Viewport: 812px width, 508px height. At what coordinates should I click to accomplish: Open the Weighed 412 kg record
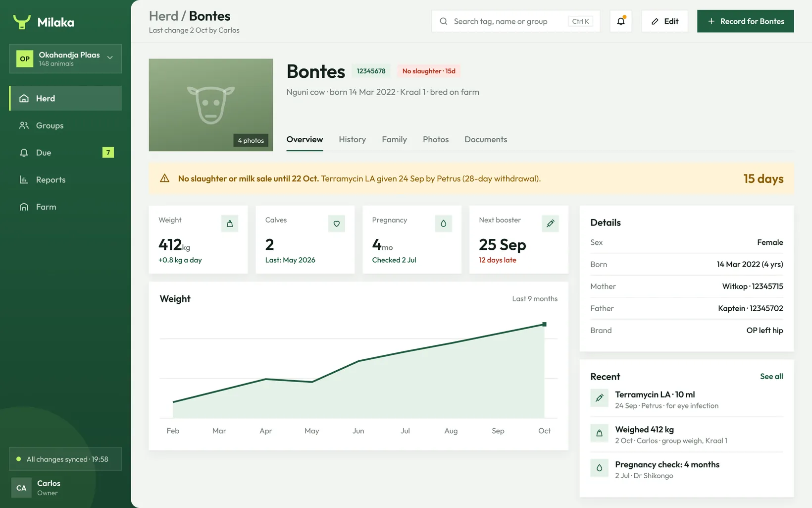coord(687,435)
